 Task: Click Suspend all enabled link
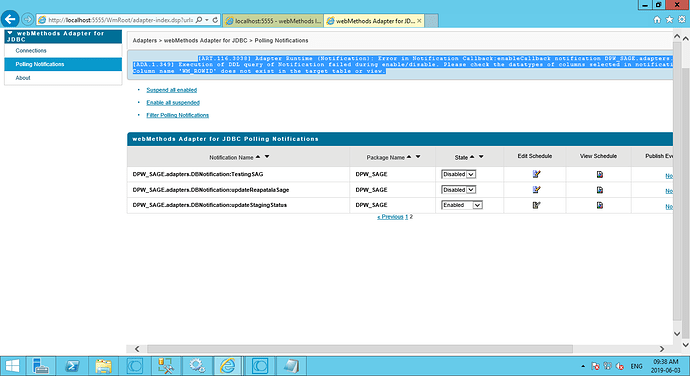172,90
